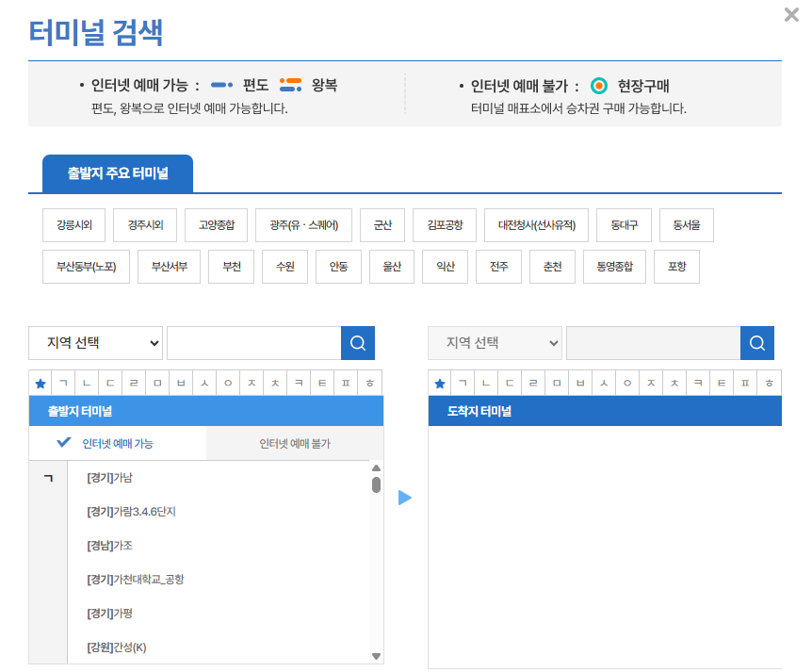The height and width of the screenshot is (672, 812).
Task: Choose 통영종합 terminal button
Action: tap(615, 267)
